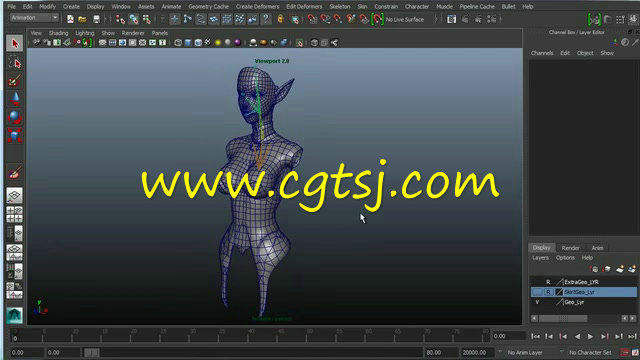Image resolution: width=640 pixels, height=360 pixels.
Task: Activate the Move tool cone icon
Action: [15, 99]
